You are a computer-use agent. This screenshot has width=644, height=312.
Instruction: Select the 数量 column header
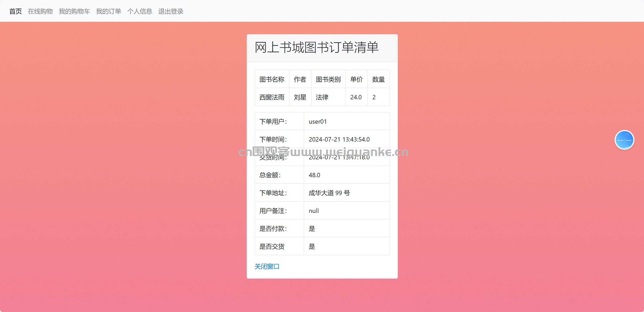click(x=379, y=79)
